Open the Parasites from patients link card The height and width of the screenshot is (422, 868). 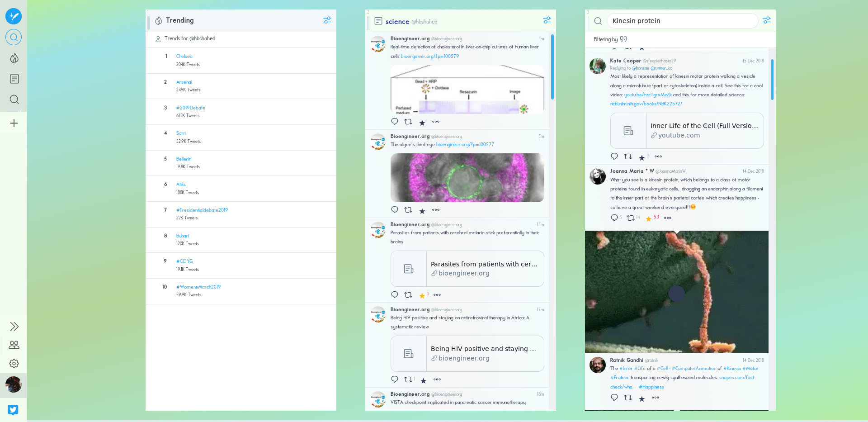tap(467, 269)
